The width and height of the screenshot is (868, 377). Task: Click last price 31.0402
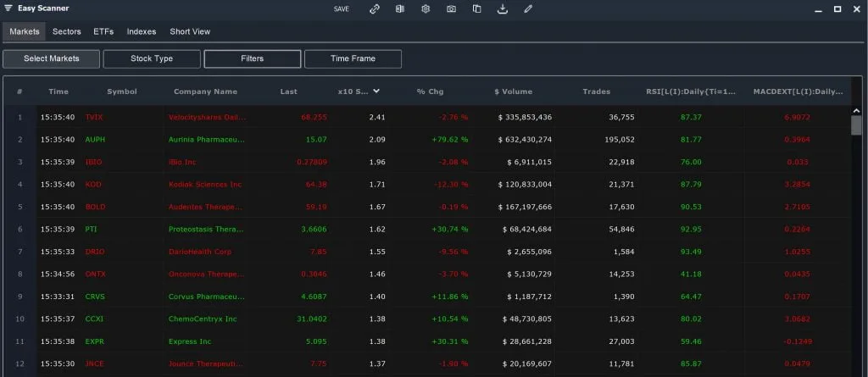[x=312, y=319]
